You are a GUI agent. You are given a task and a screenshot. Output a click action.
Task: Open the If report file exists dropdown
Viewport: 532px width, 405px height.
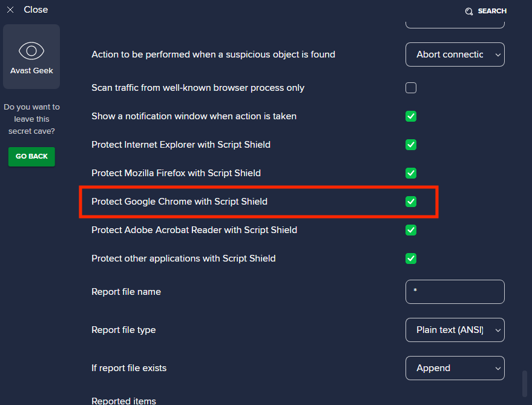455,368
